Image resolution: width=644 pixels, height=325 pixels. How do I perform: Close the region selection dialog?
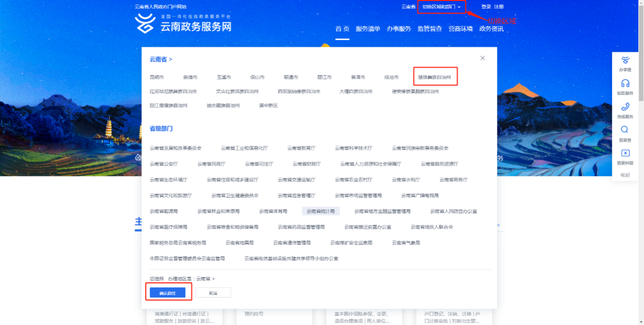click(x=482, y=58)
